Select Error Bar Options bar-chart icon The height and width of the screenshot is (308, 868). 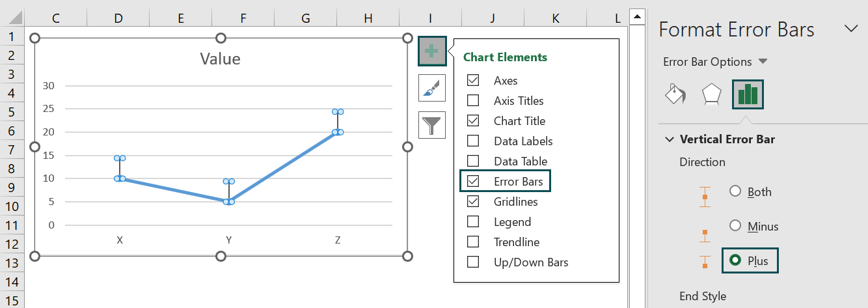tap(748, 94)
